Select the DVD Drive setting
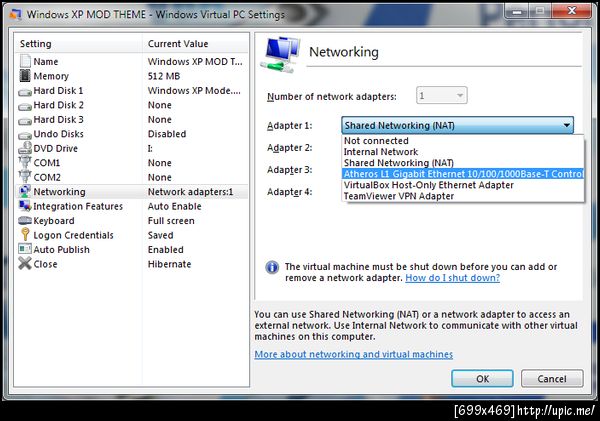The width and height of the screenshot is (600, 421). (132, 148)
